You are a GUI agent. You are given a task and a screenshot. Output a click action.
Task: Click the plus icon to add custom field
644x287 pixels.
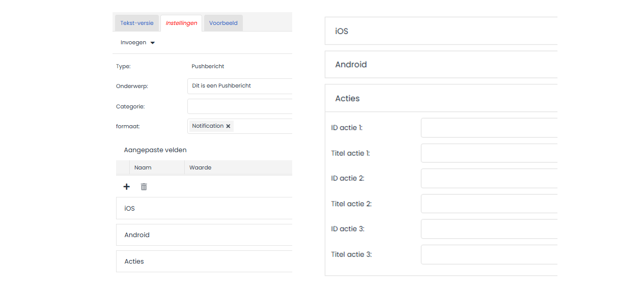pyautogui.click(x=127, y=187)
